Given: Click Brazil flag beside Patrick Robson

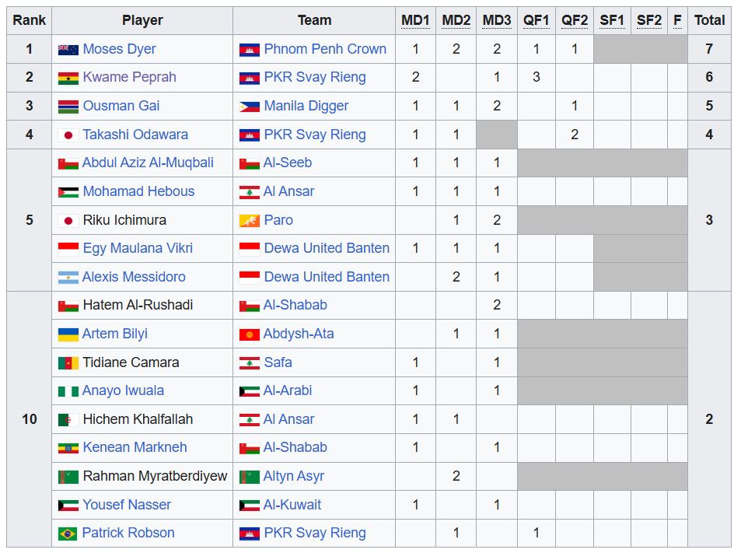Looking at the screenshot, I should tap(68, 534).
